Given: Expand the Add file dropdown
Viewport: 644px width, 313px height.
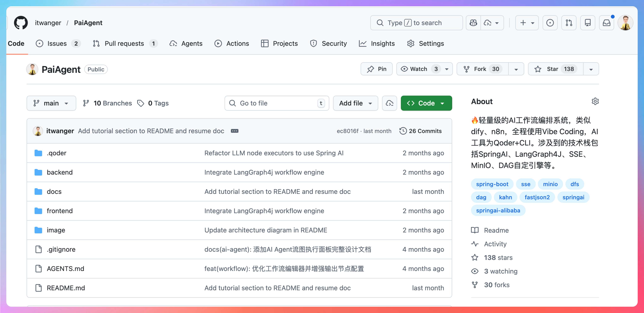Looking at the screenshot, I should pyautogui.click(x=355, y=103).
